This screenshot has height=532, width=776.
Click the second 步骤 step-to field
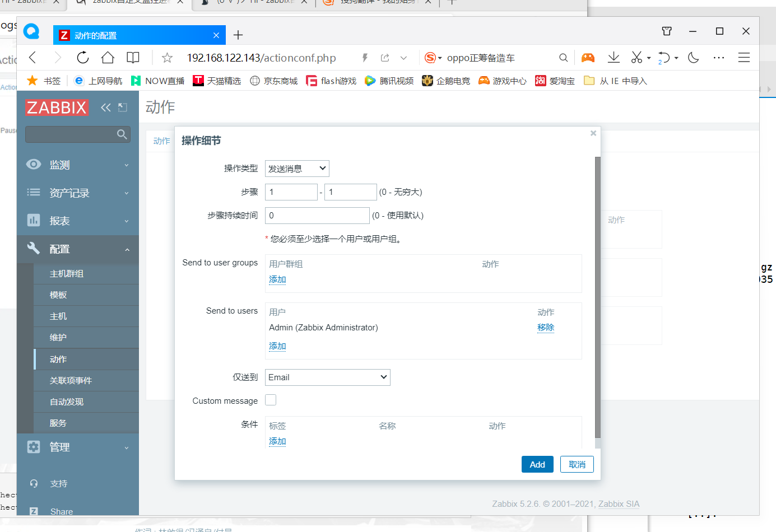coord(351,192)
